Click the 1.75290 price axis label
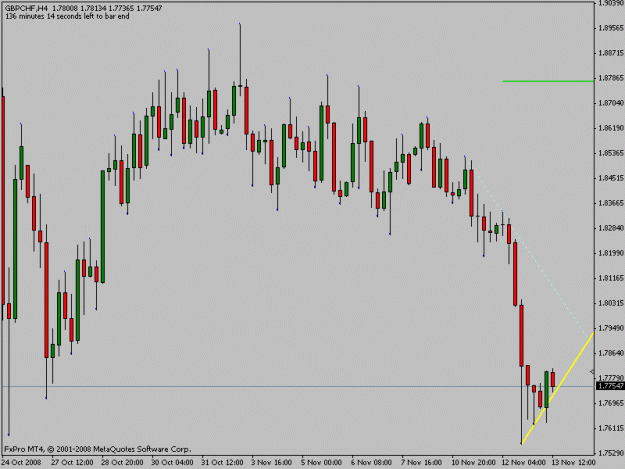 (611, 453)
